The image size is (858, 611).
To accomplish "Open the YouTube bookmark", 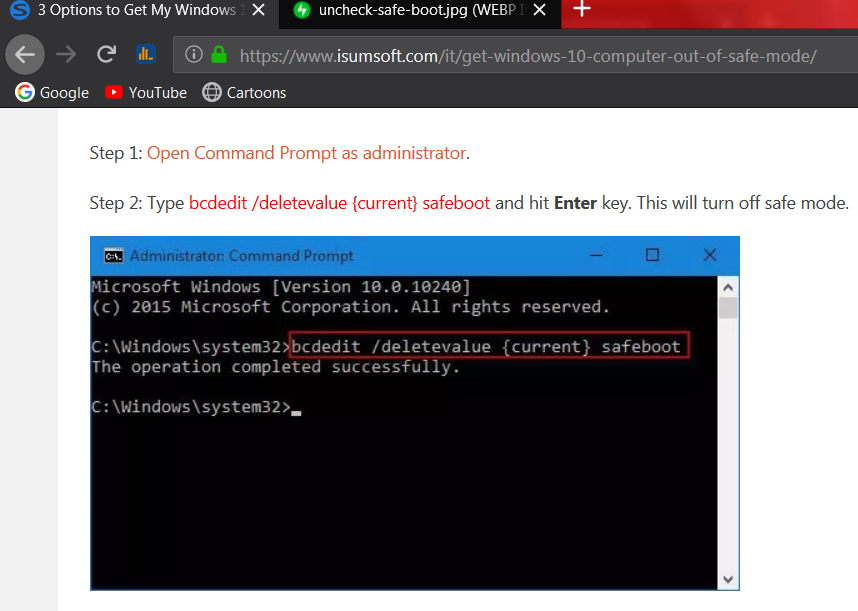I will click(146, 92).
